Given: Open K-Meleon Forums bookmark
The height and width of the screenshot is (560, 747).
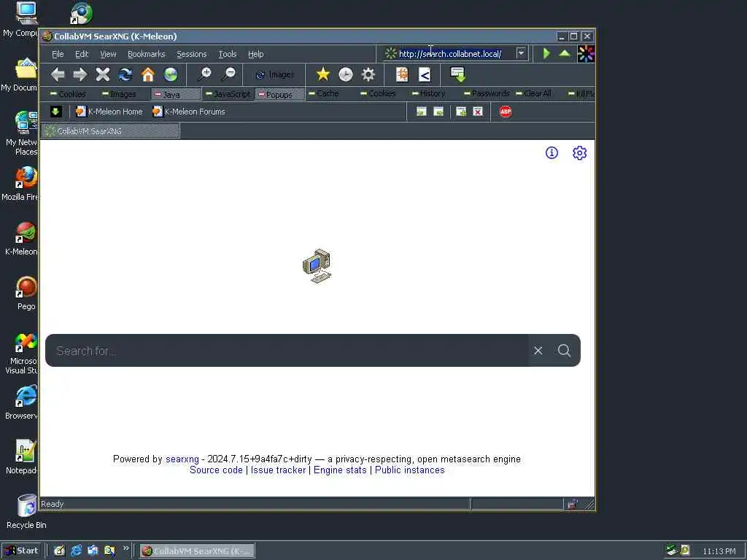Looking at the screenshot, I should [189, 112].
